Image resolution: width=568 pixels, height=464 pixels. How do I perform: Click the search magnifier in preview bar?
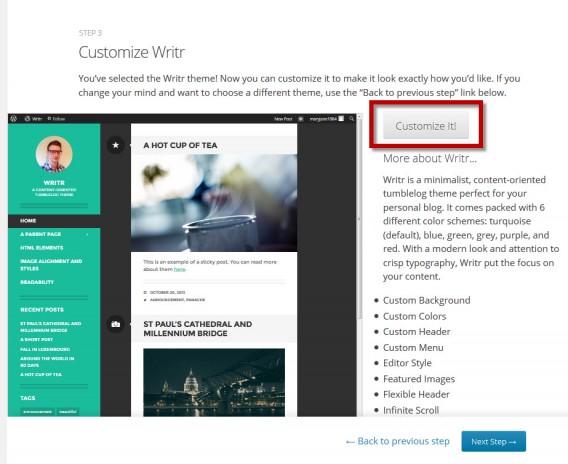[351, 118]
